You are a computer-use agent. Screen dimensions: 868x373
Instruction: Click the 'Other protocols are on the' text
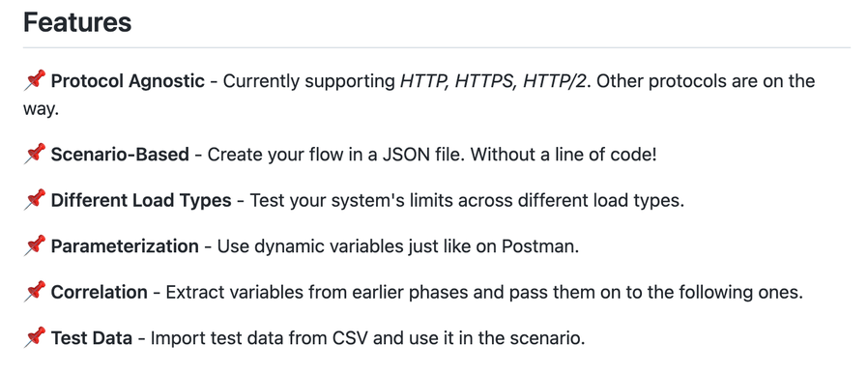coord(706,81)
